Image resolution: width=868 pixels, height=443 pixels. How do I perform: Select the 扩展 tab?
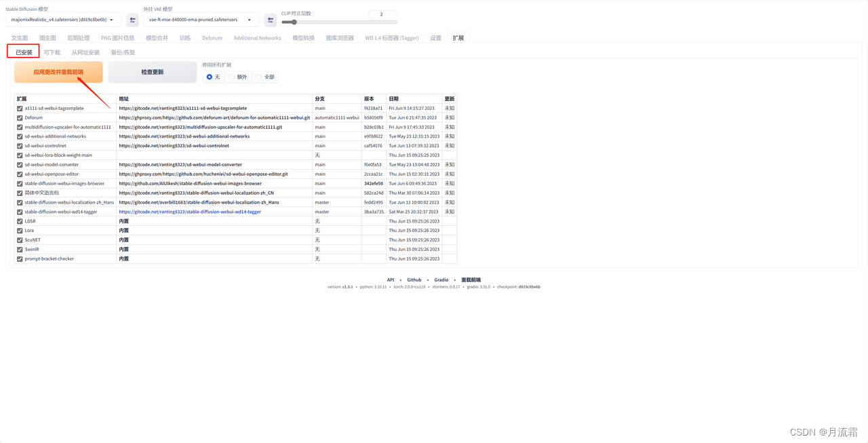(x=458, y=38)
